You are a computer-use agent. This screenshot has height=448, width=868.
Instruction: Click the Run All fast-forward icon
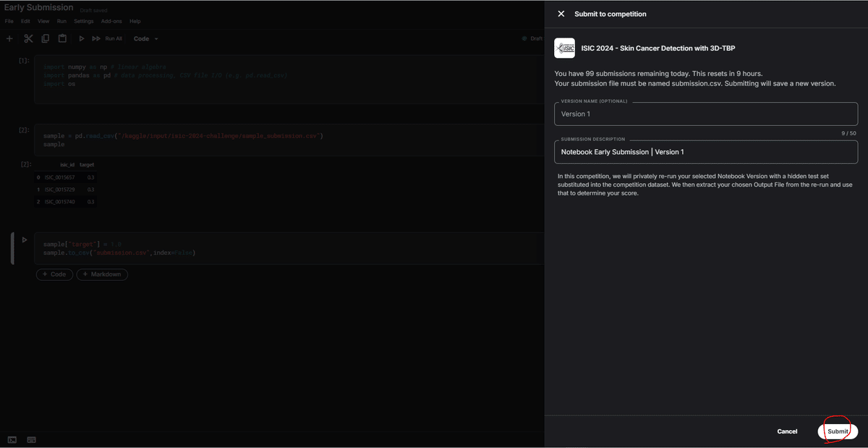pos(96,38)
